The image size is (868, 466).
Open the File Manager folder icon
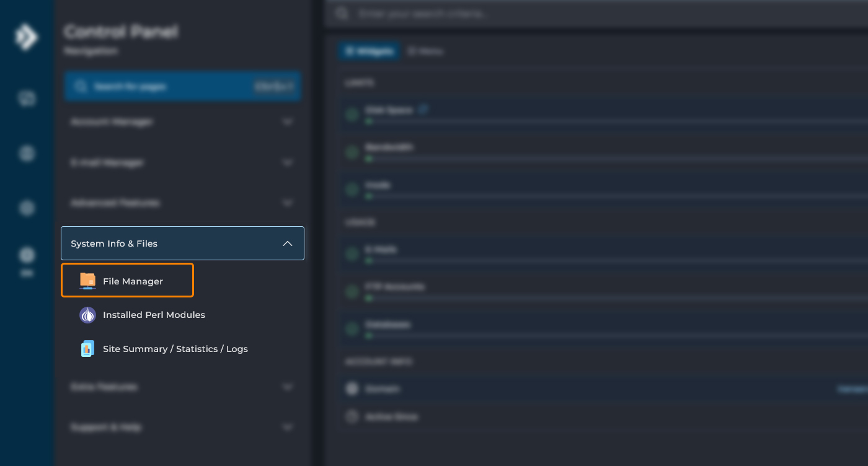pos(87,280)
